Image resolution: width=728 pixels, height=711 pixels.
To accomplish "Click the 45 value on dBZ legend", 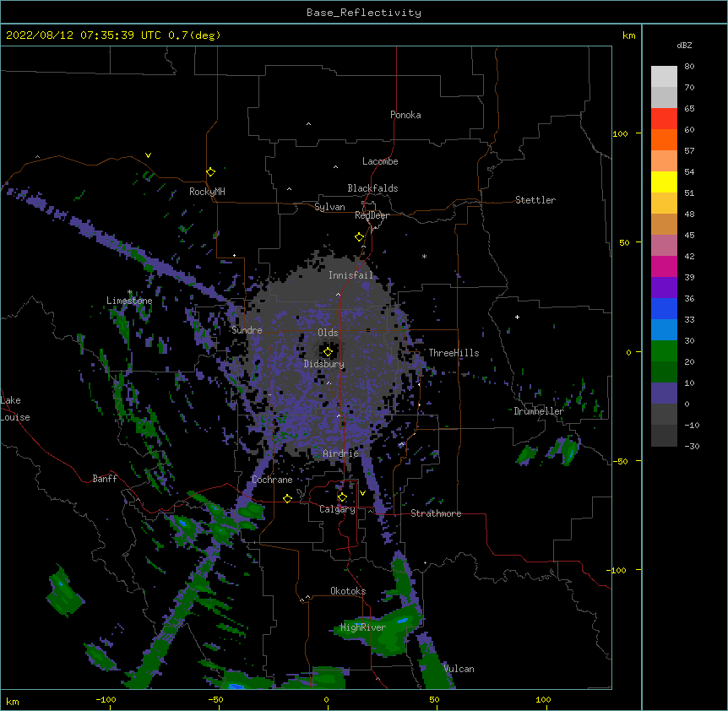I will coord(689,236).
